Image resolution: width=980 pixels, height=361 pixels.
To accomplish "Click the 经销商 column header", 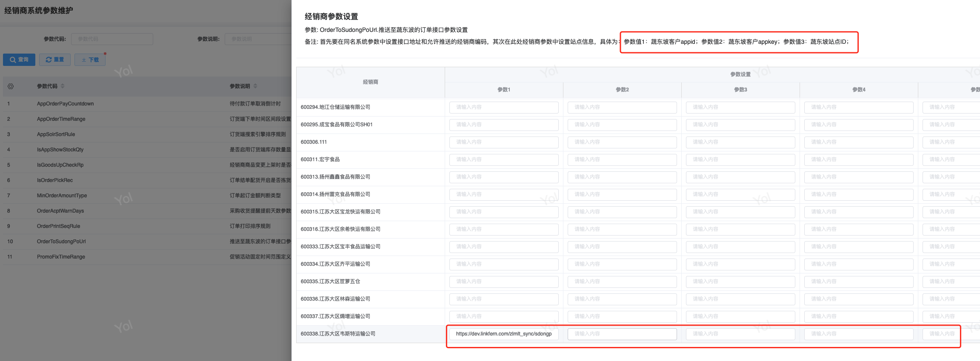I will tap(371, 82).
